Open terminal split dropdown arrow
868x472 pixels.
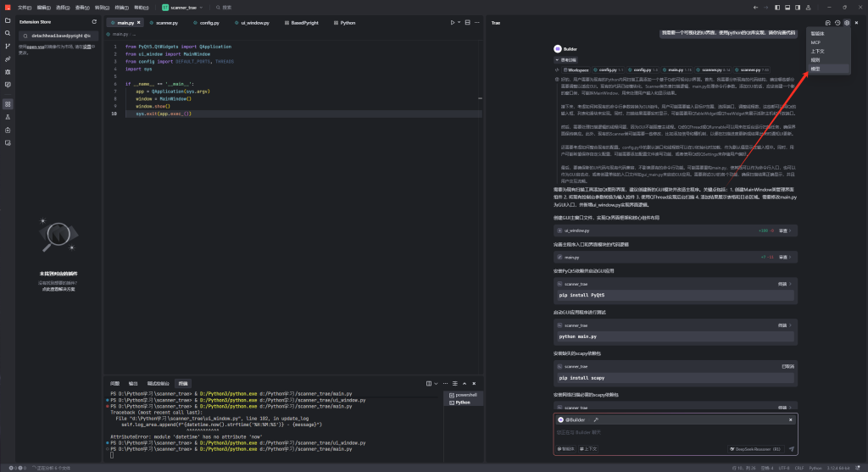[x=436, y=384]
